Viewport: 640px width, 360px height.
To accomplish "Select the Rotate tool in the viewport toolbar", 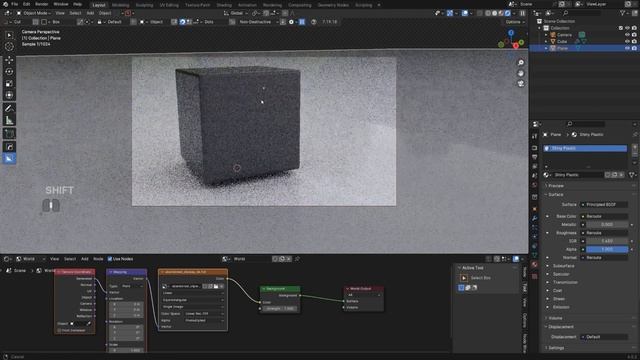I will click(x=9, y=72).
